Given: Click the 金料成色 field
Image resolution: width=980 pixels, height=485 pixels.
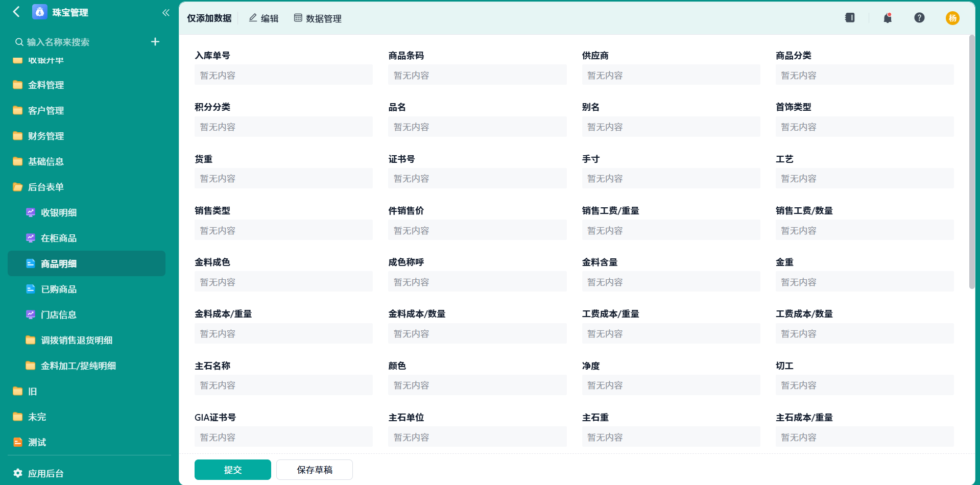Looking at the screenshot, I should [283, 282].
